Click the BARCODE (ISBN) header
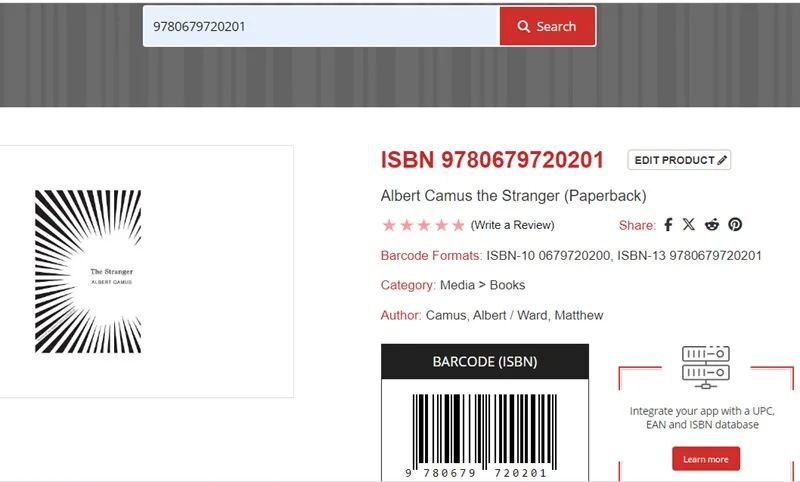 pyautogui.click(x=485, y=362)
